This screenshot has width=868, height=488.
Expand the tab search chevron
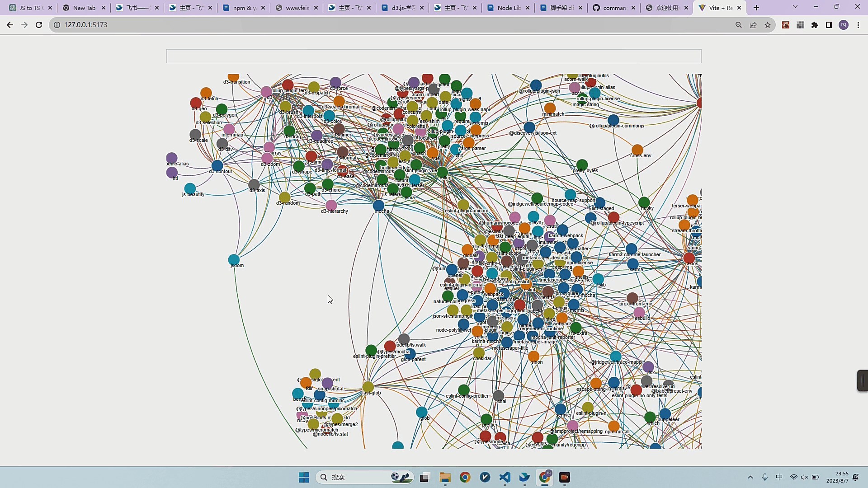coord(795,7)
